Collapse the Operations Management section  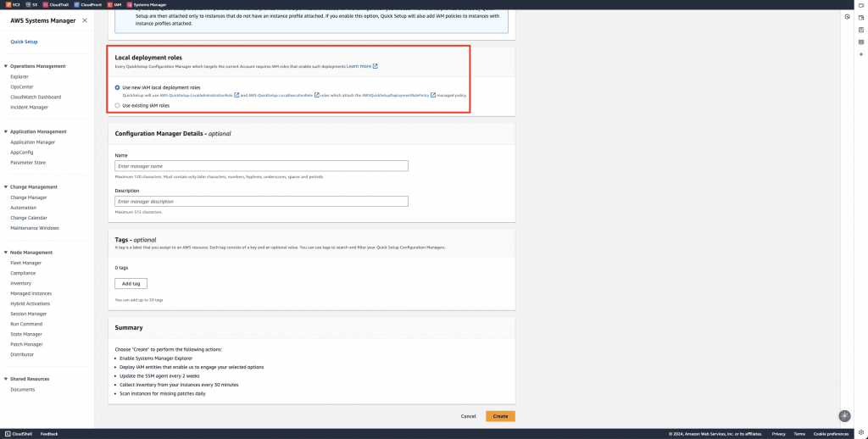(6, 66)
